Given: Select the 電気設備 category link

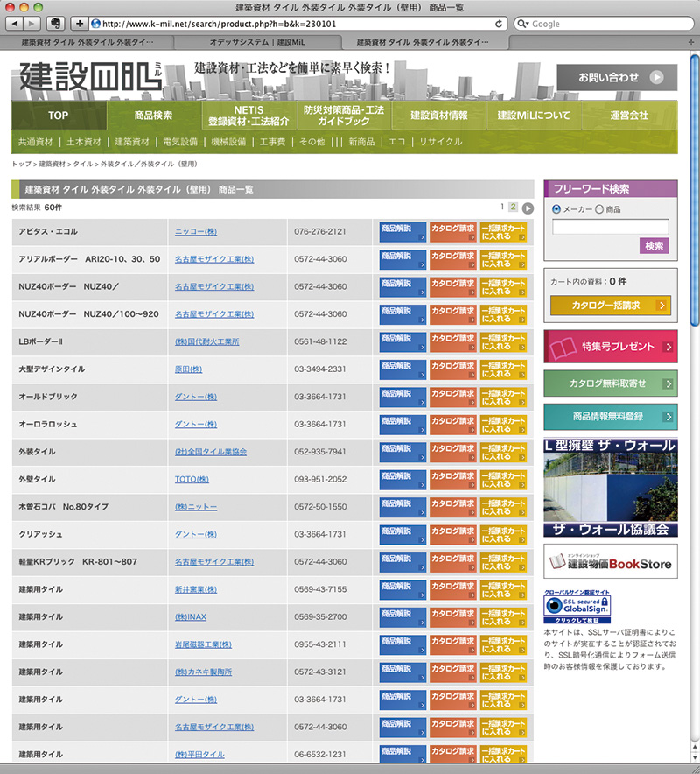Looking at the screenshot, I should [x=180, y=142].
